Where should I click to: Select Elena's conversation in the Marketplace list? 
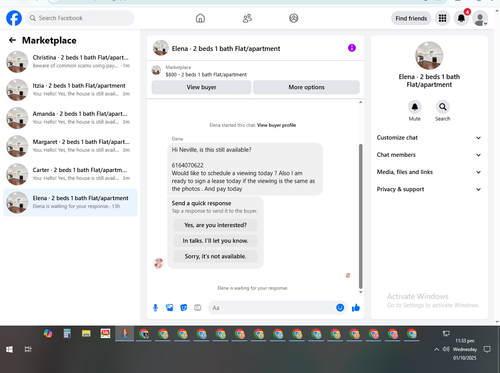click(70, 202)
